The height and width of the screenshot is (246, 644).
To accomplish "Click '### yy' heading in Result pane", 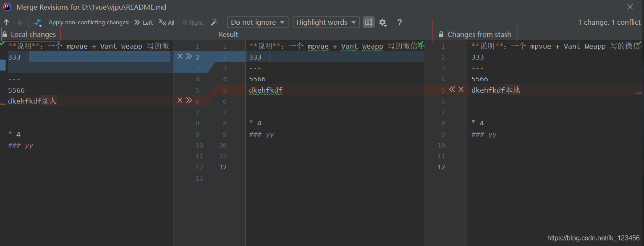I will [x=262, y=135].
